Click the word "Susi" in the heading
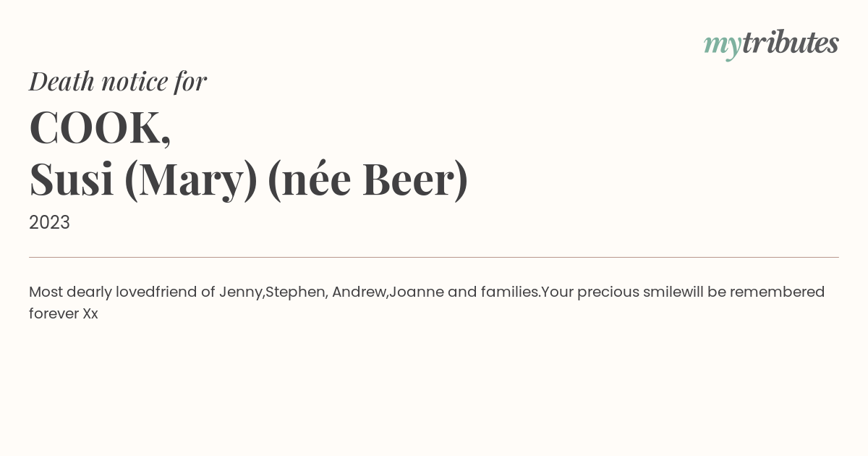Viewport: 868px width, 456px height. coord(72,180)
